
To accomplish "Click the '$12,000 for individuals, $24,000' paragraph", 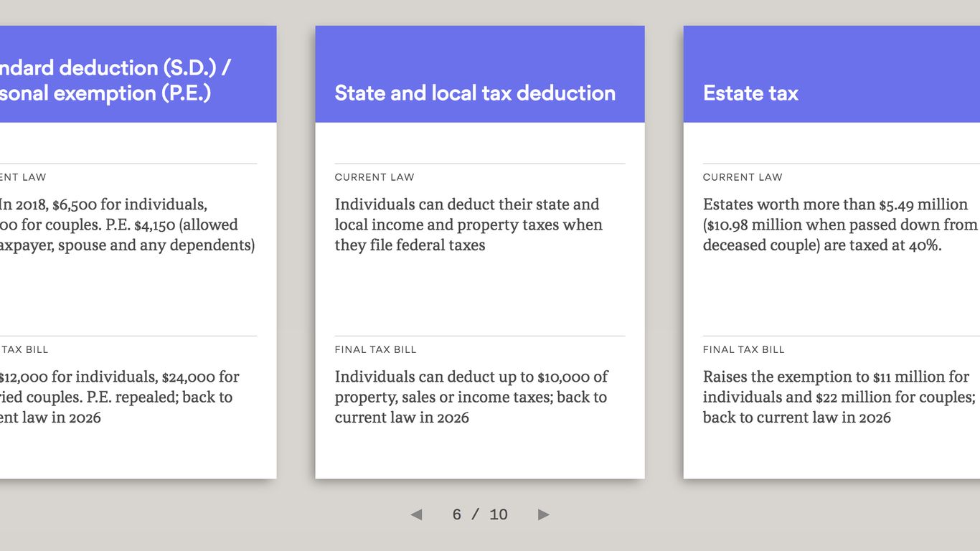I will 118,397.
